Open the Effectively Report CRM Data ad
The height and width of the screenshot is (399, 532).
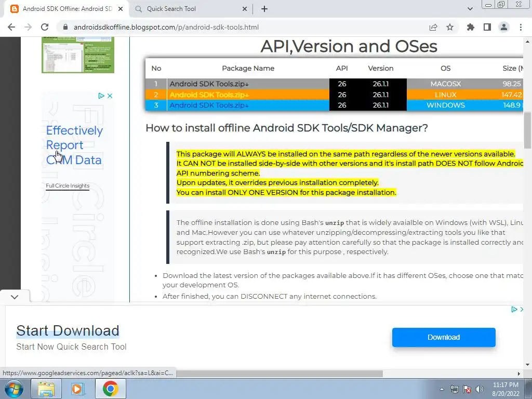[x=74, y=145]
